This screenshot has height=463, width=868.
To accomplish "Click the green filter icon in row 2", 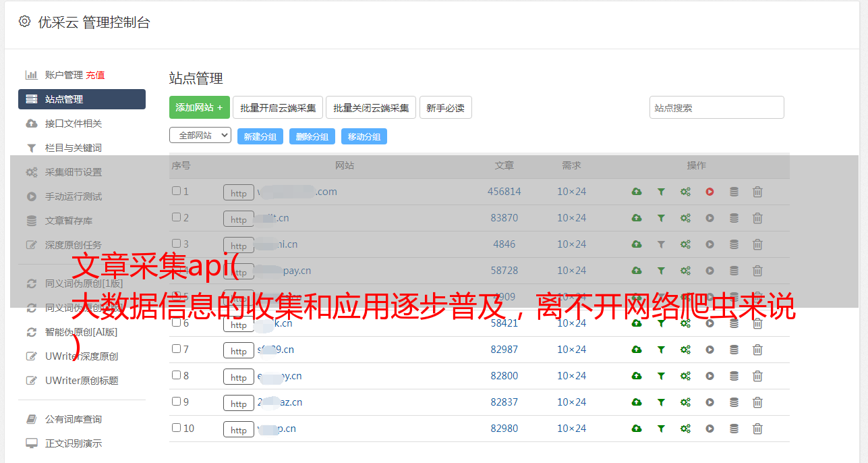I will click(661, 218).
